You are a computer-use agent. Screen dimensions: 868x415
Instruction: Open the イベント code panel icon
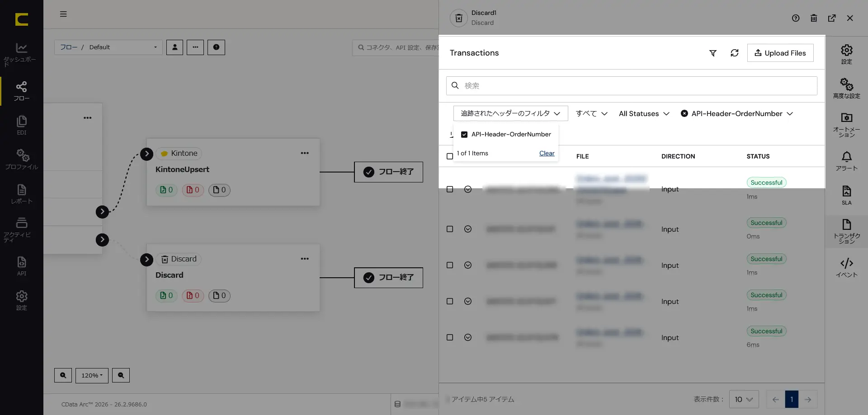pyautogui.click(x=846, y=267)
